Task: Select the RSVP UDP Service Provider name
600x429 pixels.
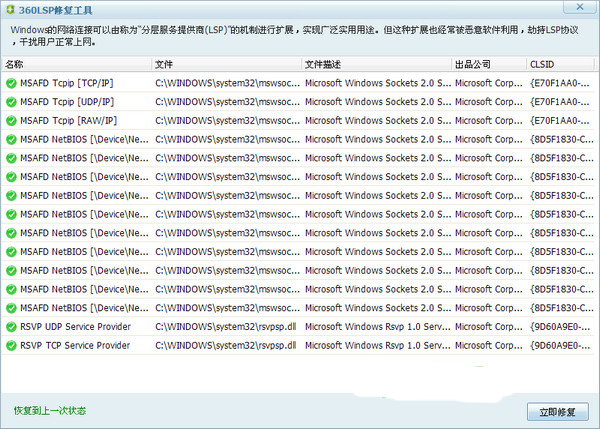Action: click(x=75, y=327)
